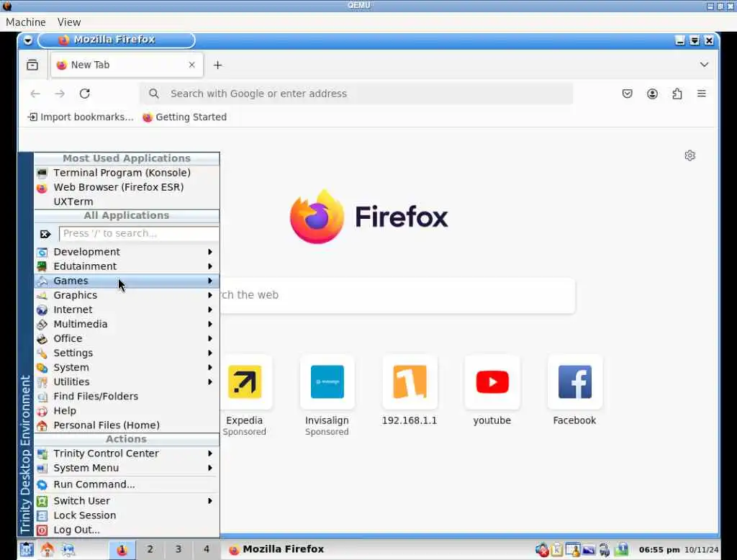Open the Firefox View tab list icon
Viewport: 737px width, 560px height.
(x=32, y=65)
